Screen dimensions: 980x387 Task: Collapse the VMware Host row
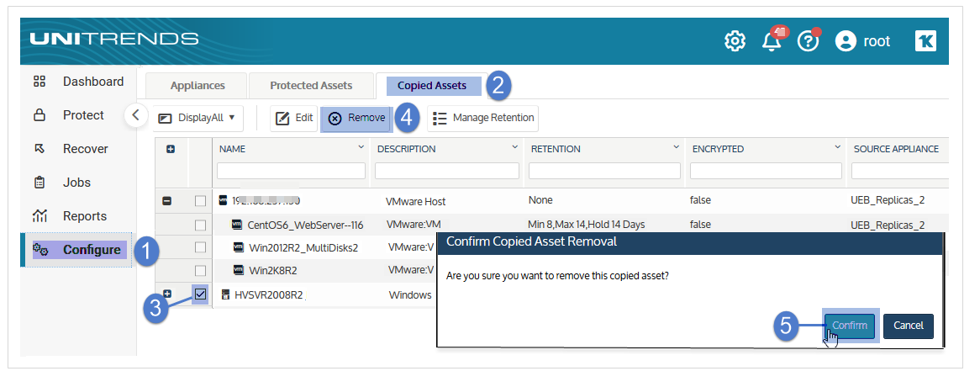(167, 201)
